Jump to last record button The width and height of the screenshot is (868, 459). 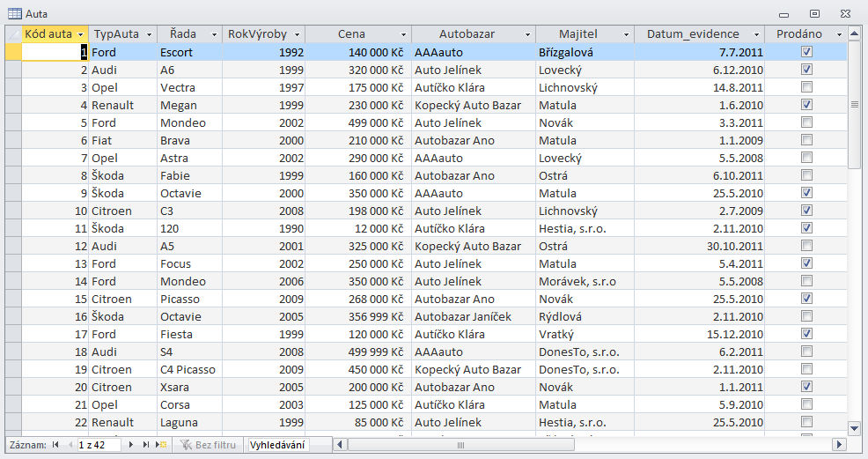click(146, 445)
